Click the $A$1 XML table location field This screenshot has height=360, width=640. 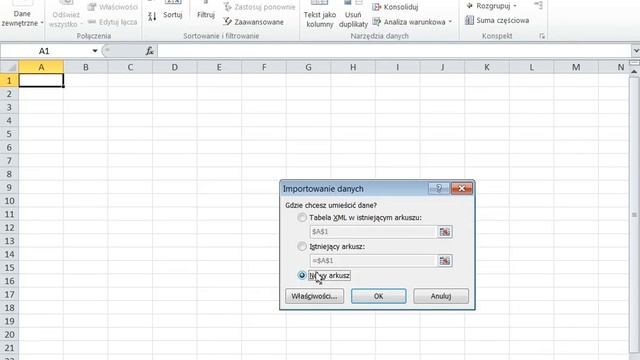[373, 232]
